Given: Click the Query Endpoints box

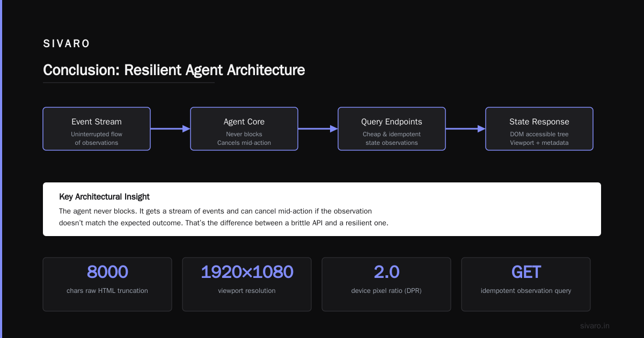Looking at the screenshot, I should 392,129.
